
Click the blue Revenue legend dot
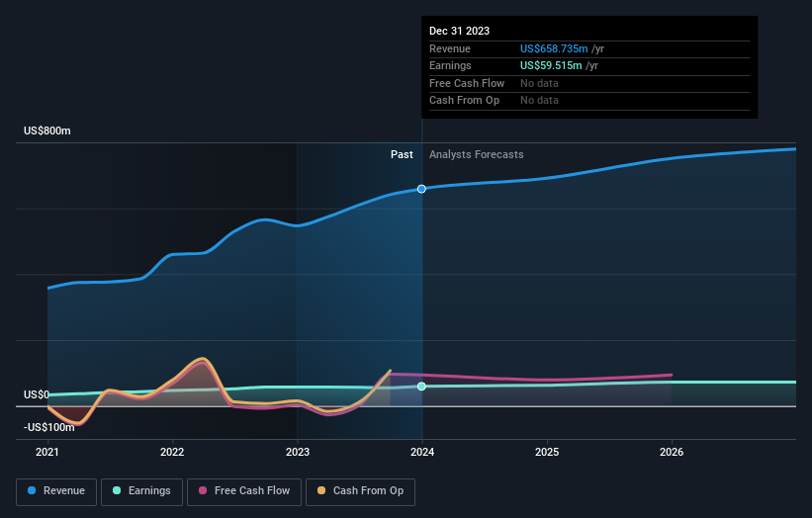coord(32,490)
